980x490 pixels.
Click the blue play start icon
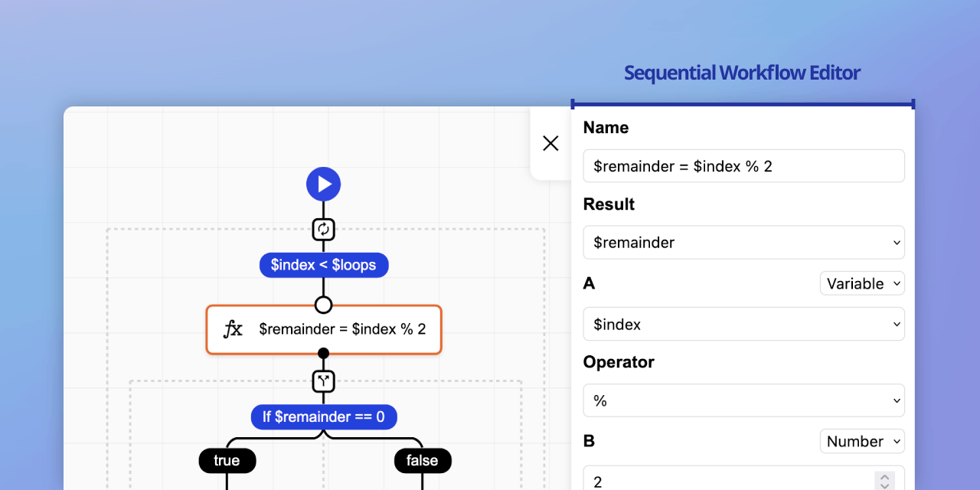[323, 185]
